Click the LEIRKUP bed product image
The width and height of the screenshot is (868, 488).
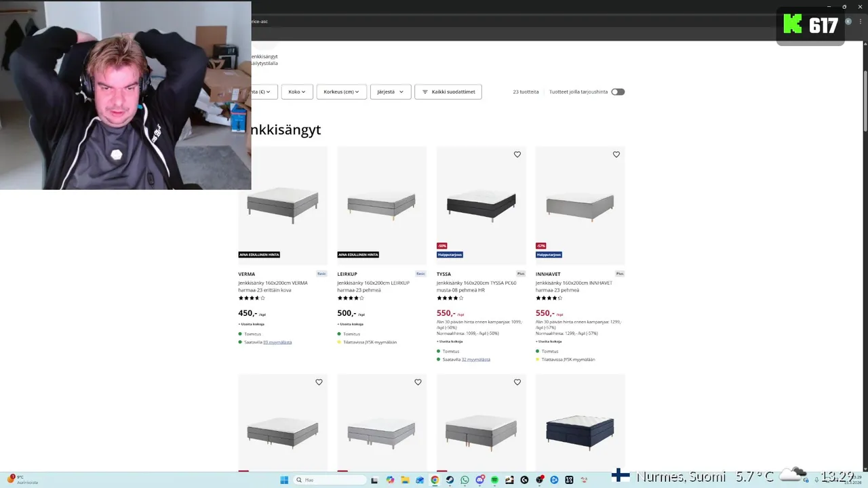382,205
